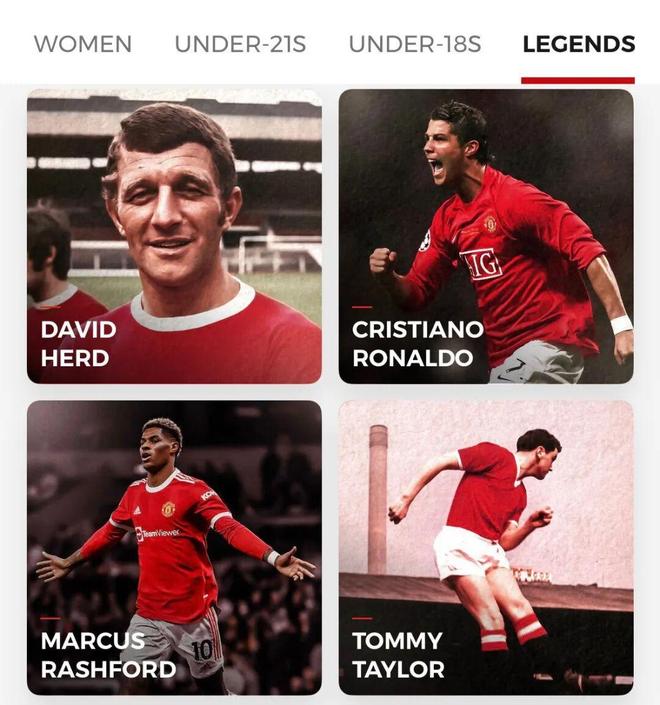Click red underline indicator beneath LEGENDS
Screen dimensions: 660x705
578,80
